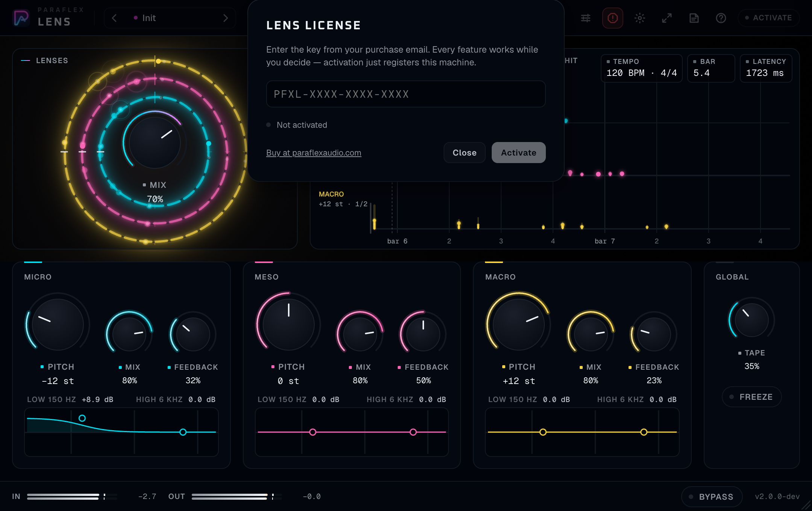This screenshot has width=812, height=511.
Task: Click the license key input field
Action: coord(406,94)
